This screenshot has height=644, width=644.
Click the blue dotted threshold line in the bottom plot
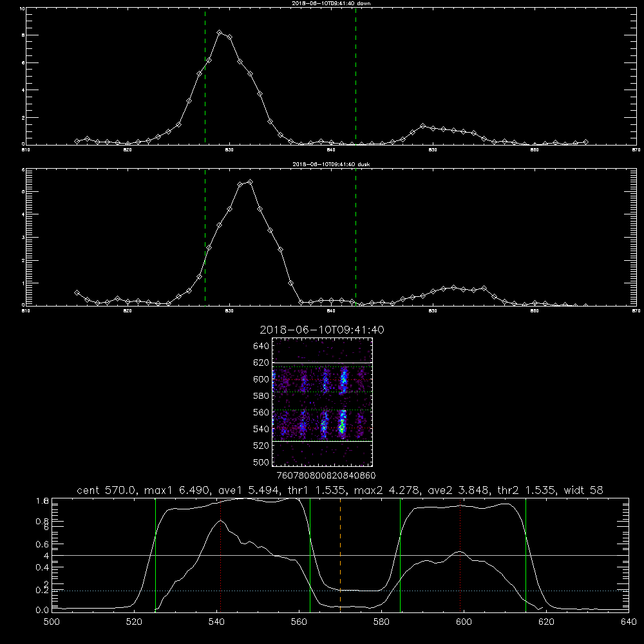[x=340, y=591]
